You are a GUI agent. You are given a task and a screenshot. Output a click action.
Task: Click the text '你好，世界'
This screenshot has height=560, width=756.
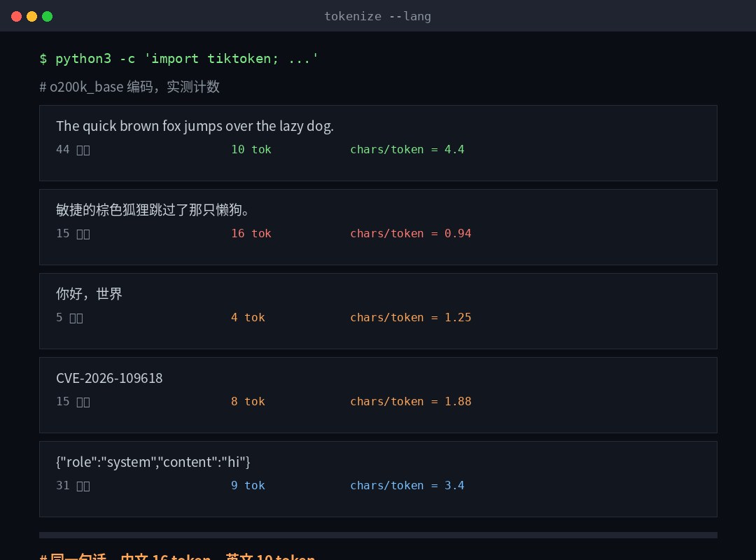tap(89, 294)
